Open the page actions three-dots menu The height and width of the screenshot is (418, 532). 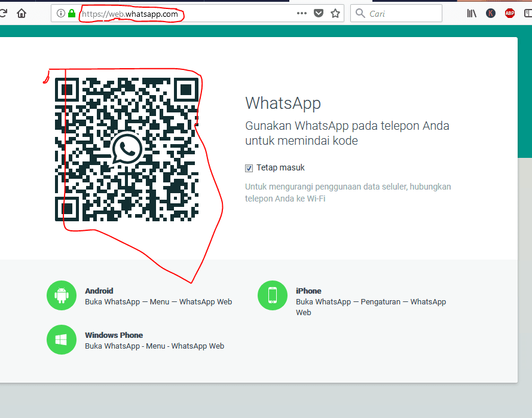point(302,13)
